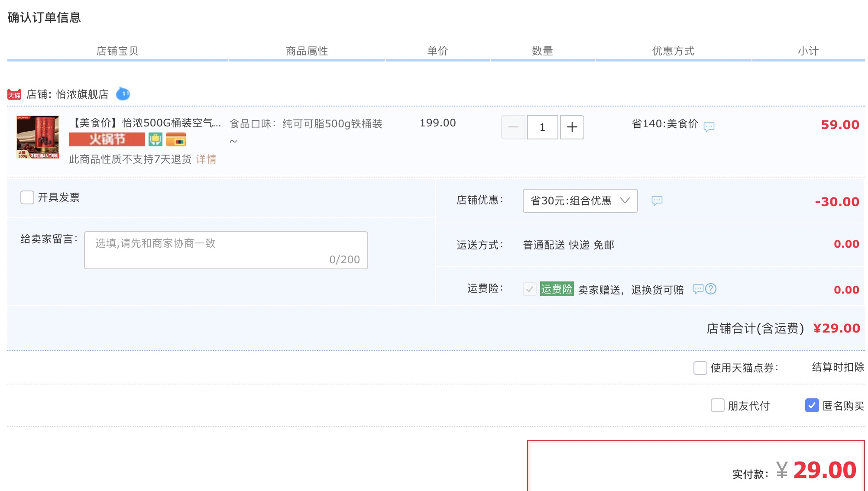Click the 结算时扣除 text
Viewport: 868px width, 491px height.
(x=838, y=367)
